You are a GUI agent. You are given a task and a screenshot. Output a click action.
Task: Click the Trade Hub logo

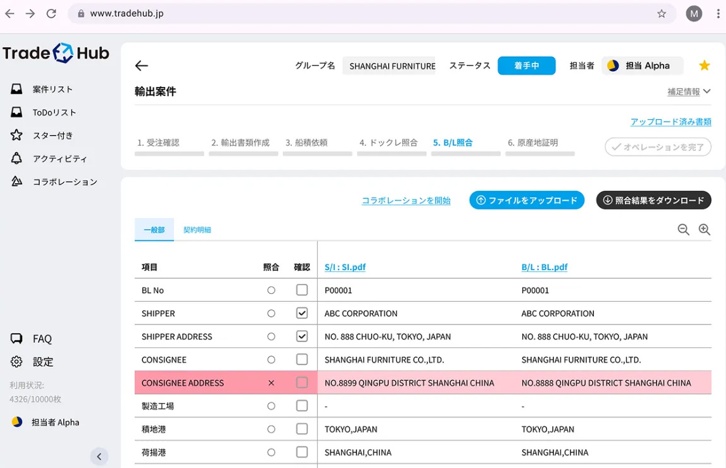point(56,53)
